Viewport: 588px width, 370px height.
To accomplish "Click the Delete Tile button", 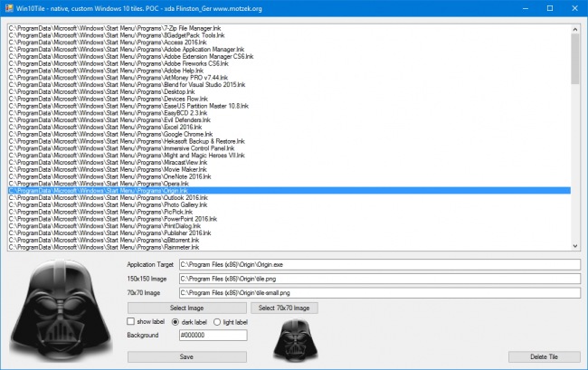I will 544,356.
